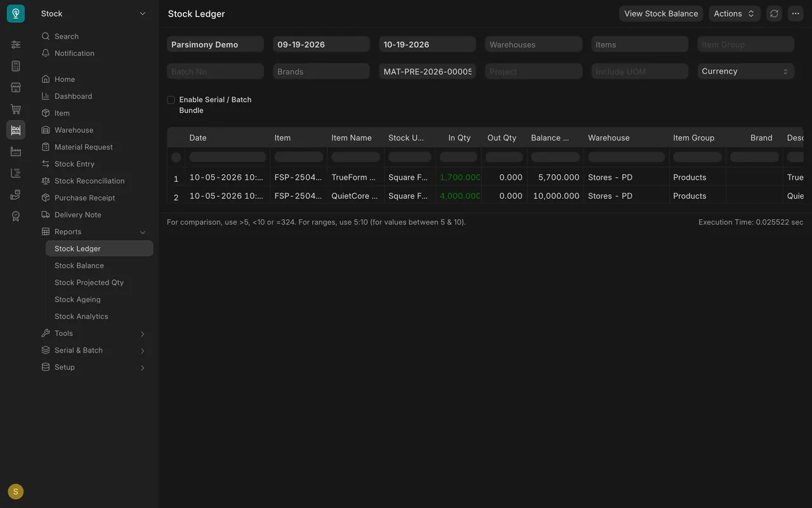812x508 pixels.
Task: Open the assets icon in left rail
Action: [x=16, y=195]
